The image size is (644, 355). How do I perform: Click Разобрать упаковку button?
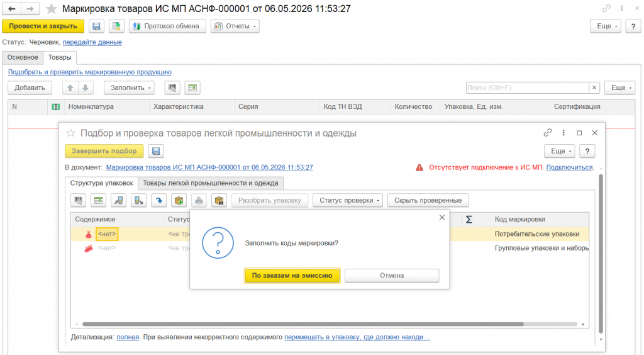(x=270, y=201)
